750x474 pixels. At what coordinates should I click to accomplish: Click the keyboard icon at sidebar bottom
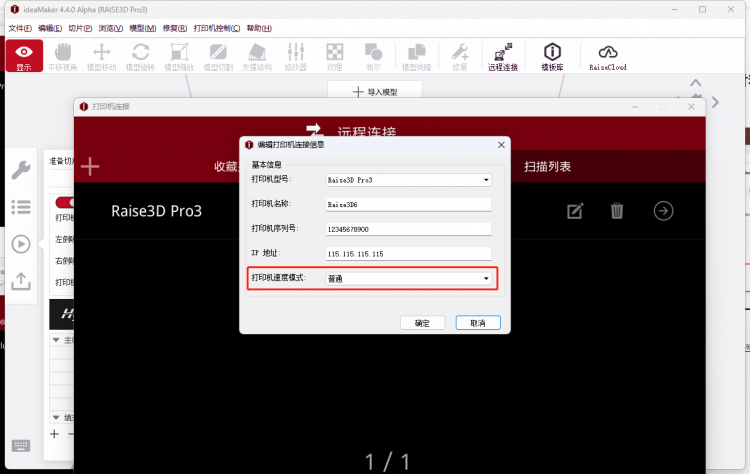(21, 446)
